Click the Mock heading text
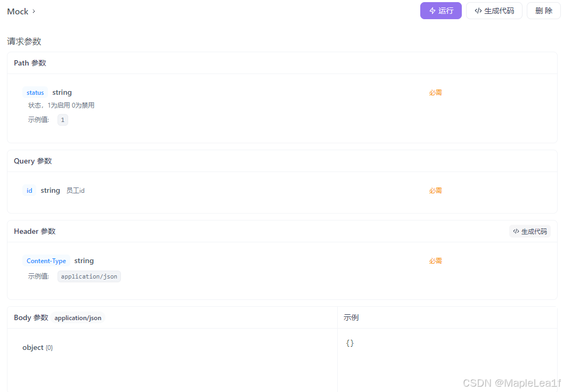The width and height of the screenshot is (563, 392). (x=18, y=12)
